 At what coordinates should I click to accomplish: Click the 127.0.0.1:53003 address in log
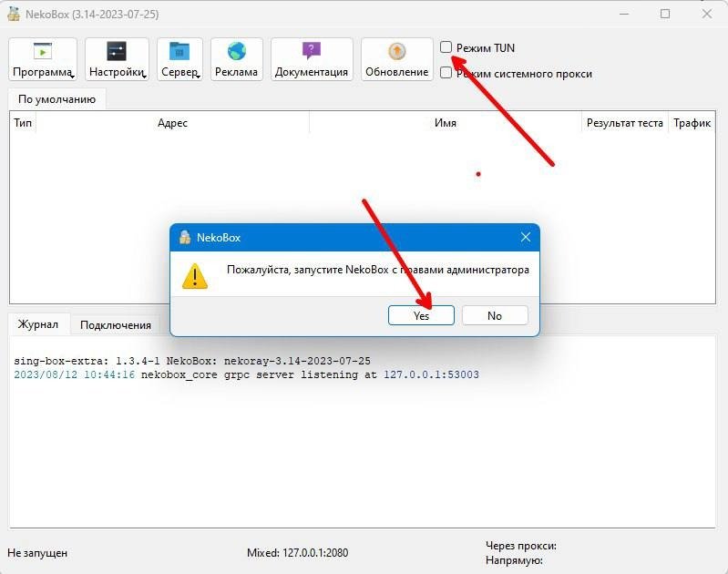[431, 374]
